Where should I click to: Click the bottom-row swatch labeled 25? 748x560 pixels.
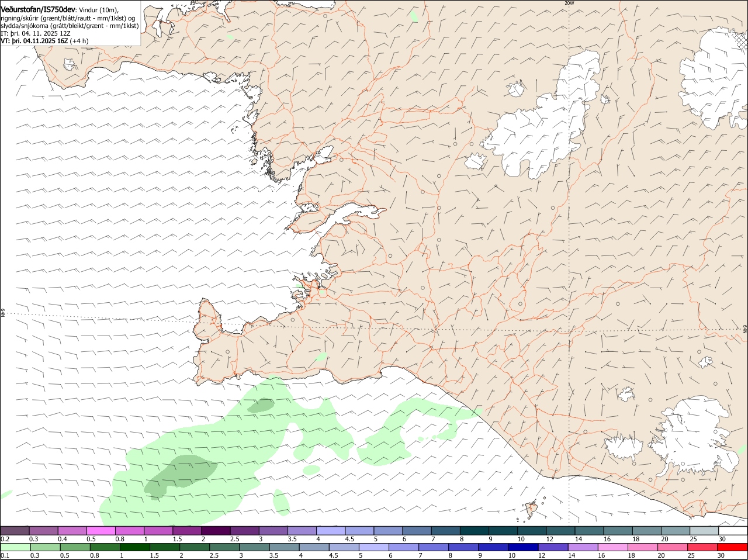(702, 547)
